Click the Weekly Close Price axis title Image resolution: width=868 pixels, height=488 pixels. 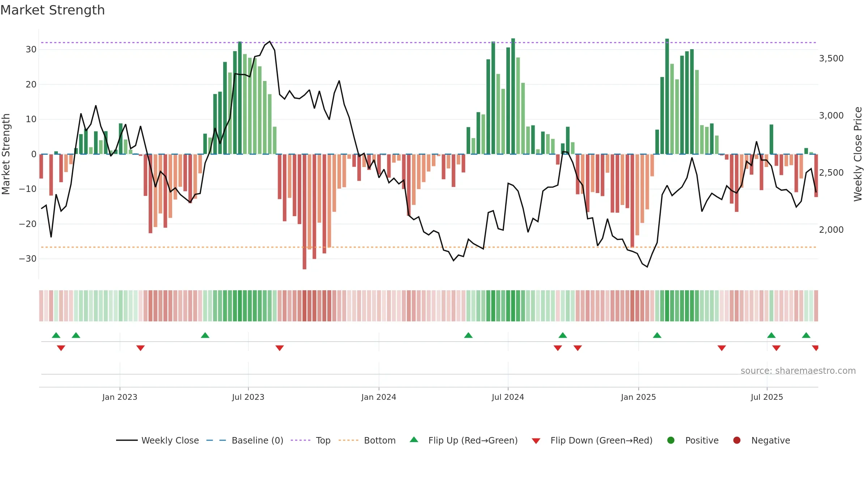[858, 154]
